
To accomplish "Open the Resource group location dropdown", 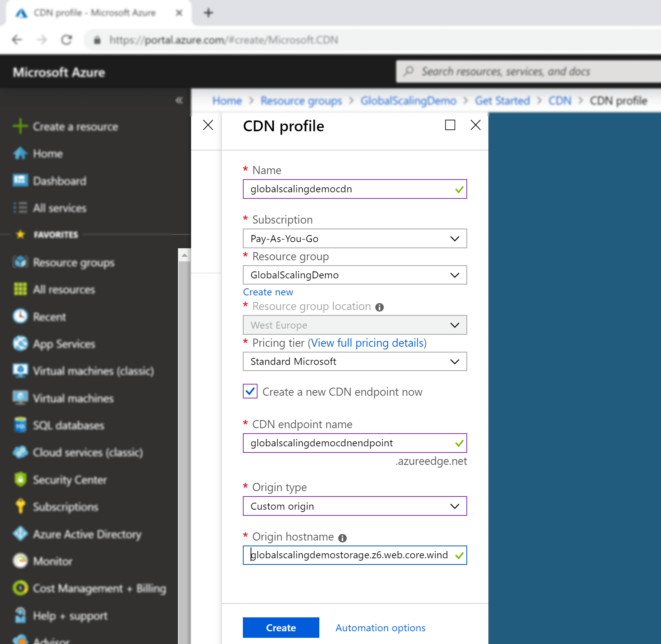I will coord(355,325).
